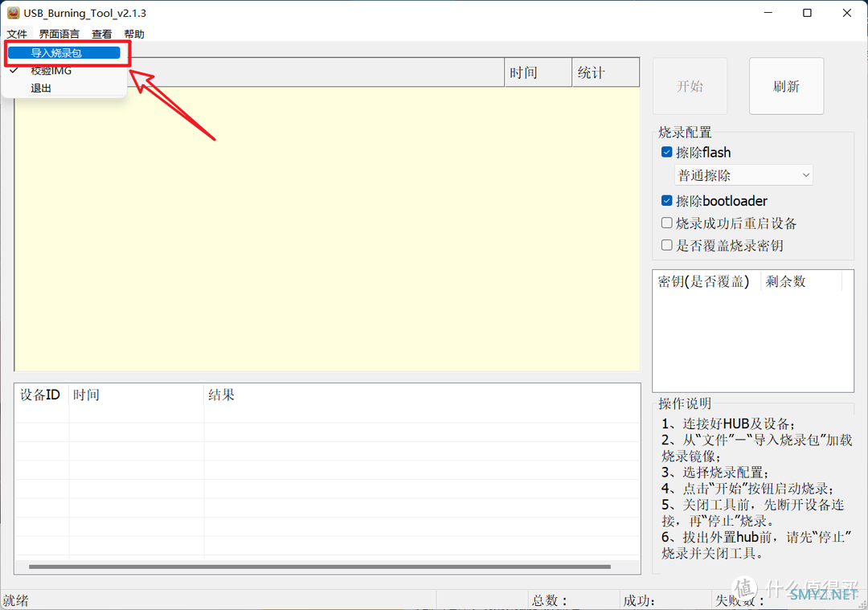Click the 时间 column header in top list

pos(538,72)
